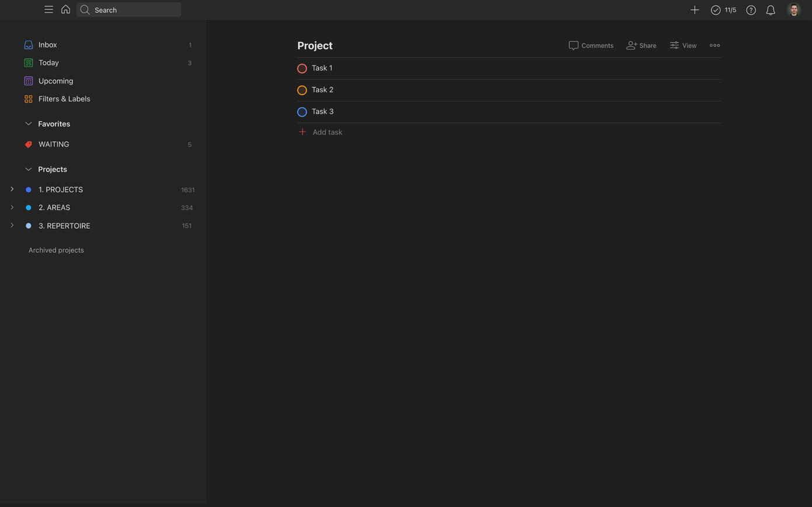Click Add task below Task 3
This screenshot has width=812, height=507.
327,132
